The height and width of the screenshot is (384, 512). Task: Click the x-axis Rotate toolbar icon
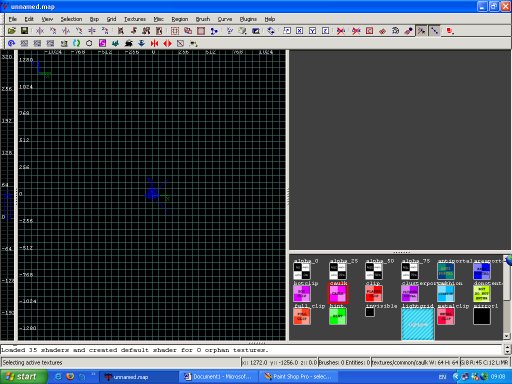pyautogui.click(x=53, y=31)
